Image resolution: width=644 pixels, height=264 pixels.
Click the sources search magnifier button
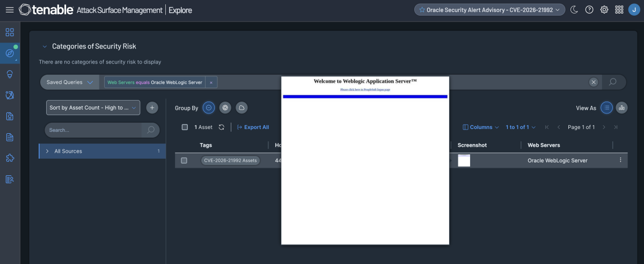(151, 130)
